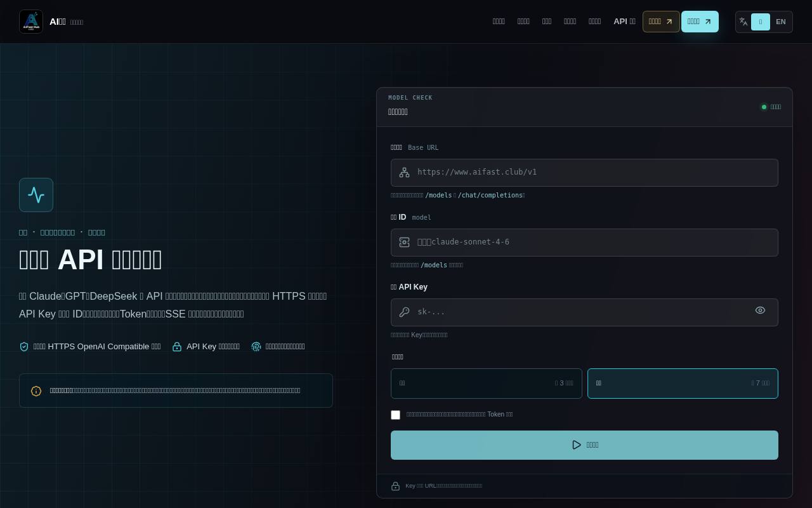This screenshot has height=508, width=812.
Task: Click the model chip icon in ID field
Action: tap(404, 243)
